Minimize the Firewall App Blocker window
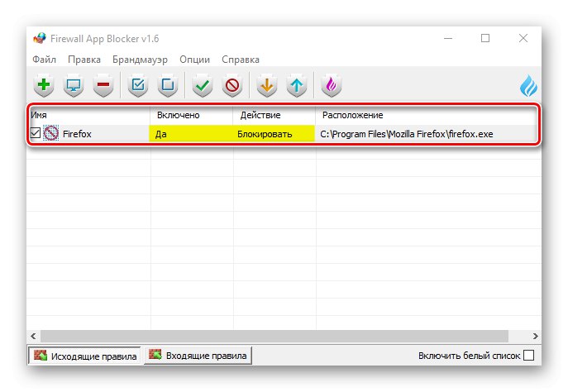The image size is (568, 392). click(x=448, y=38)
